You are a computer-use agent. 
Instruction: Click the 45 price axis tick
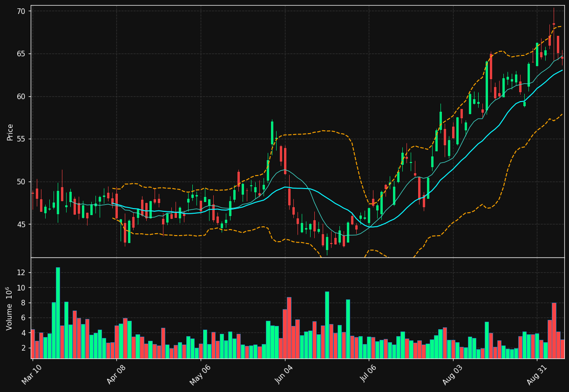click(x=22, y=224)
